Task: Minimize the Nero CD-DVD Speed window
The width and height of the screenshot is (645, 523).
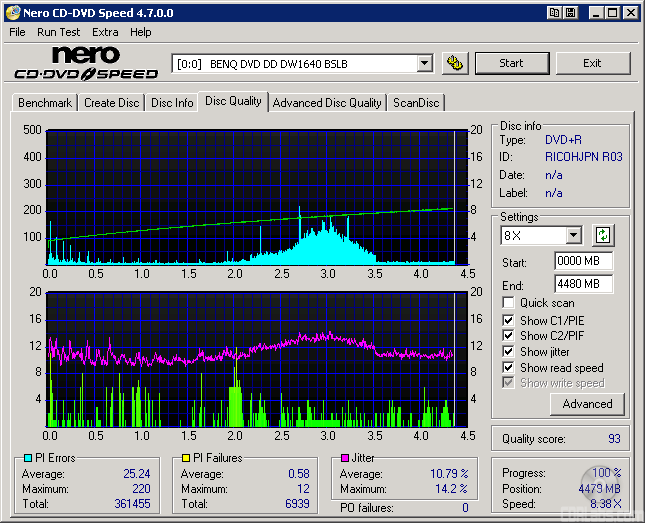Action: click(x=595, y=13)
